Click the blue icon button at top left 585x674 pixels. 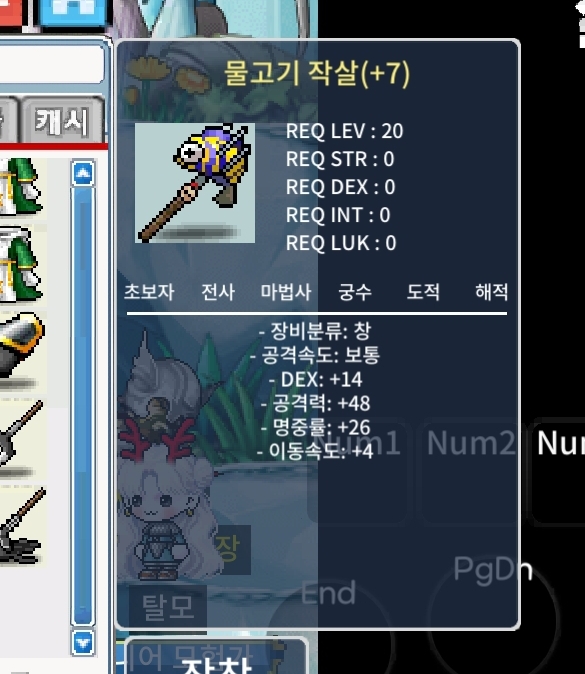click(71, 11)
